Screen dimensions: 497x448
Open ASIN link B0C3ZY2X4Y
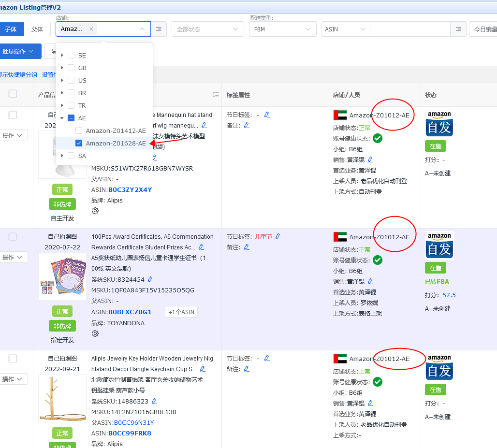[130, 190]
